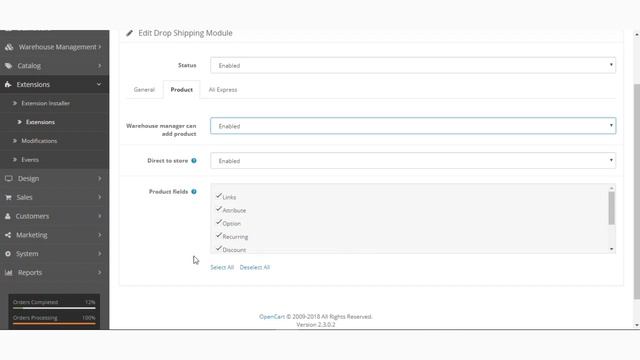Switch to the Ali Express tab

tap(223, 89)
